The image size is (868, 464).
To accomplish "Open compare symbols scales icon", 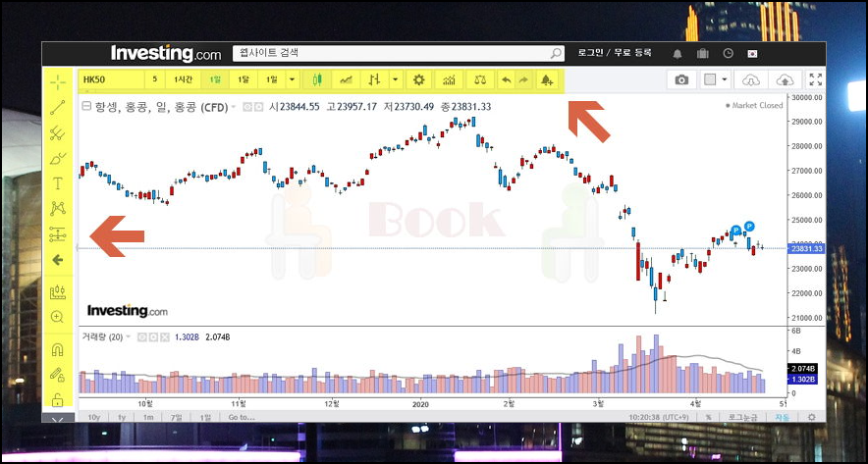I will pyautogui.click(x=480, y=80).
